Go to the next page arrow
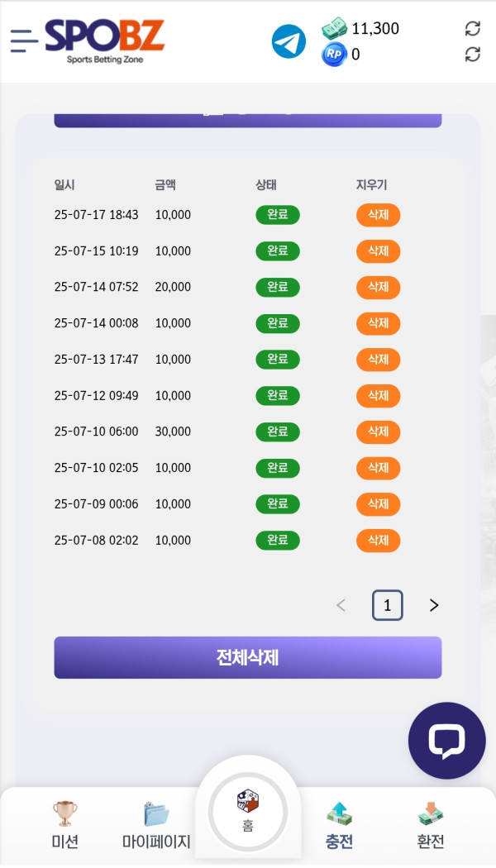Viewport: 496px width, 868px height. [x=434, y=605]
